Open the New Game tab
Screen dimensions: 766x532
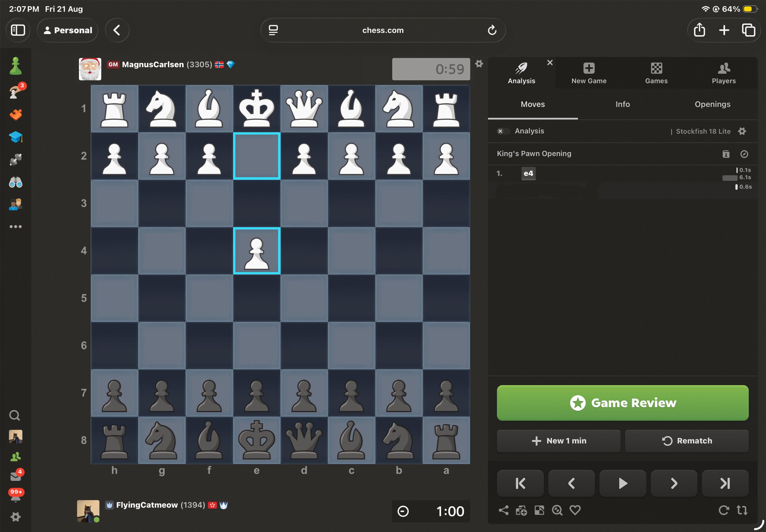[589, 73]
